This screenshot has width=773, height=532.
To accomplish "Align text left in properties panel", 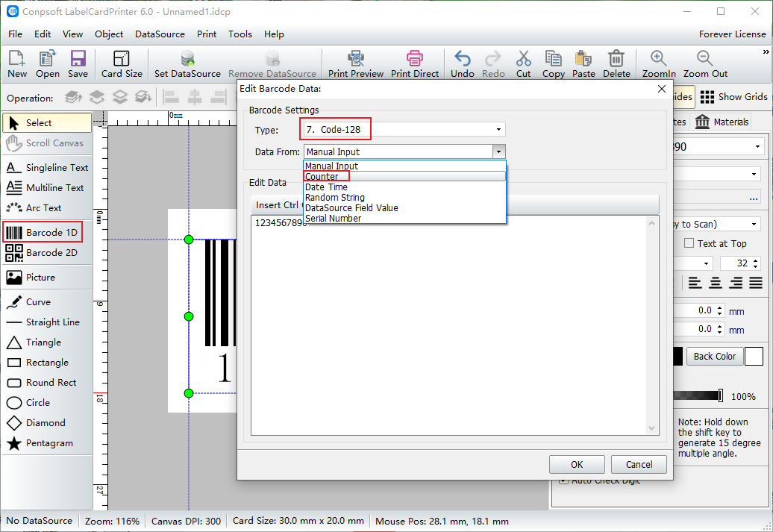I will coord(695,283).
